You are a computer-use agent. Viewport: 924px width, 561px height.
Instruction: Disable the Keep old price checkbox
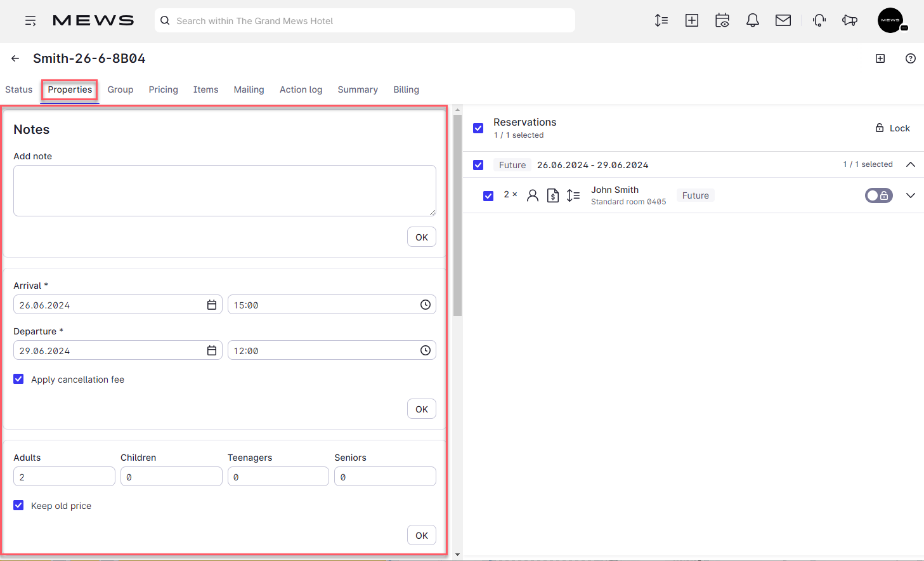click(18, 505)
